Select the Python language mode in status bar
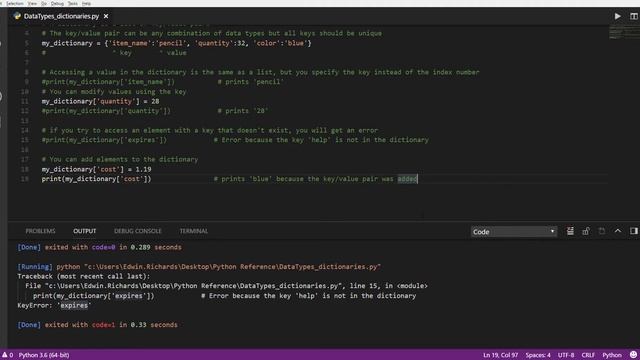Viewport: 640px width, 360px height. [612, 355]
